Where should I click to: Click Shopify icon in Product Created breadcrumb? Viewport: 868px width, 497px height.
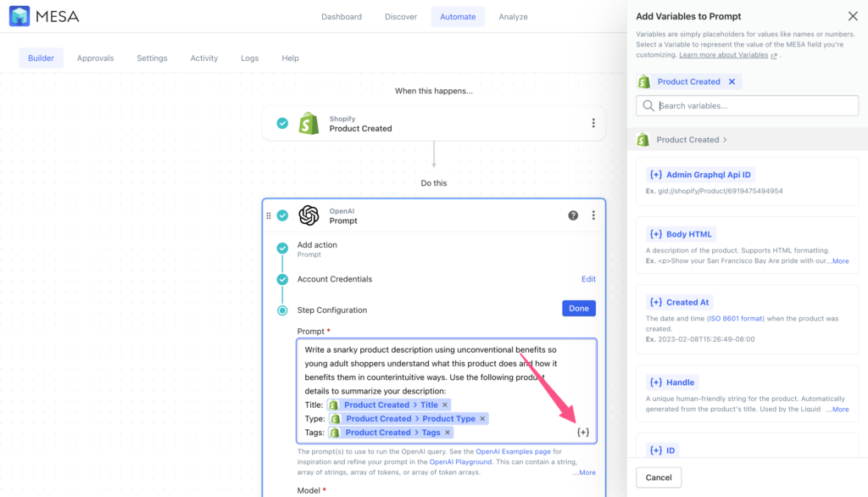pos(643,140)
